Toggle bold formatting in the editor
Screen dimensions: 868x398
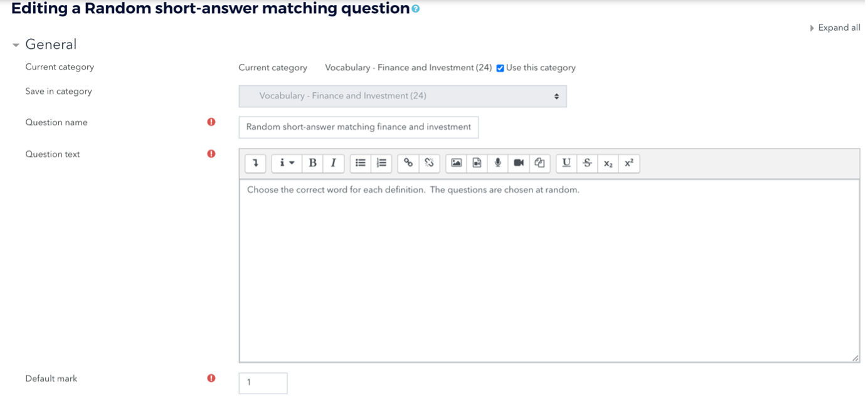[x=312, y=163]
